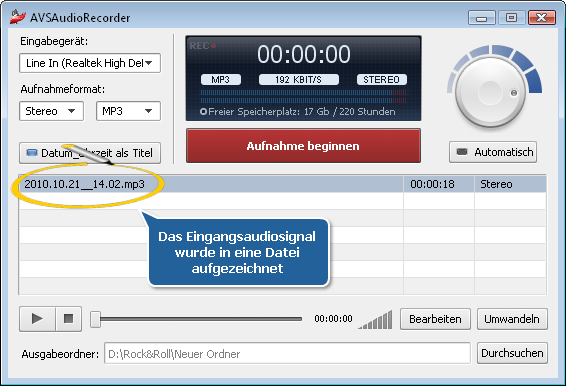Click the Umwandeln button

click(512, 319)
